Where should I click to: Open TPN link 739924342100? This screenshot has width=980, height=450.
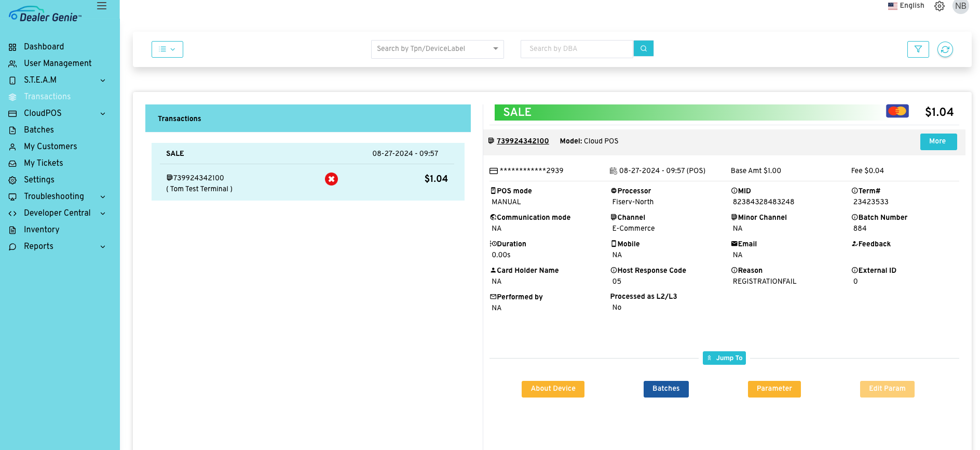(x=522, y=141)
